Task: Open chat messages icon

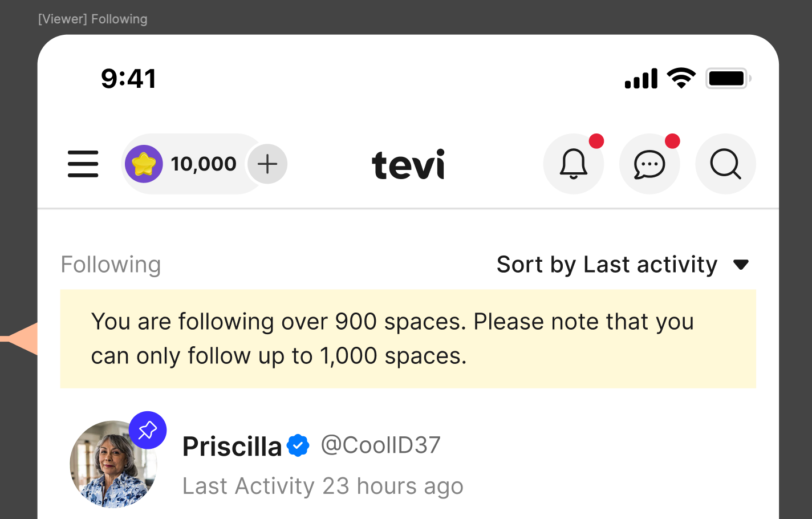Action: [649, 164]
